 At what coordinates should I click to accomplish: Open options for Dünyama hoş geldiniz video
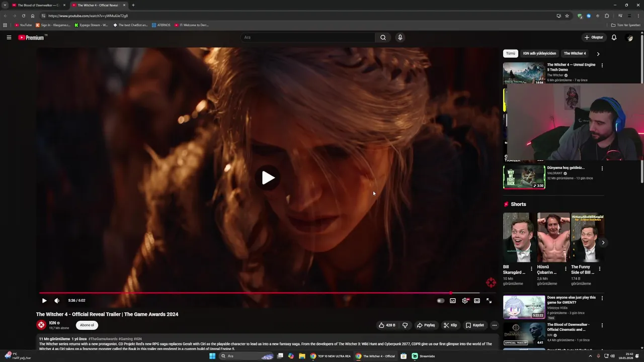[x=602, y=168]
